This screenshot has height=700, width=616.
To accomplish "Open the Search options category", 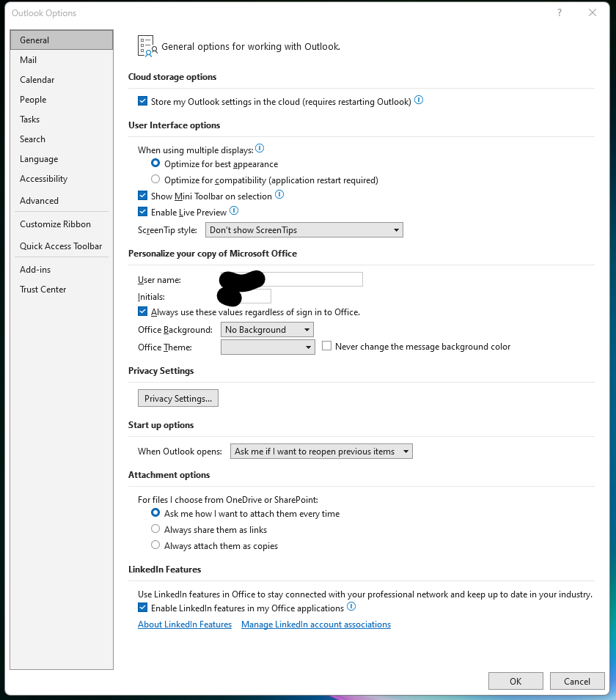I will (62, 139).
